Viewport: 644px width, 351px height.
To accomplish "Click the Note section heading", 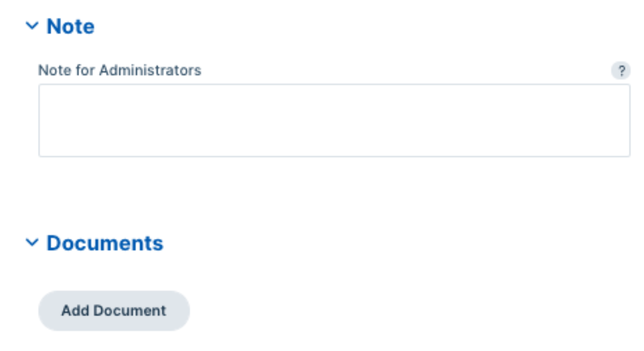I will click(x=71, y=27).
